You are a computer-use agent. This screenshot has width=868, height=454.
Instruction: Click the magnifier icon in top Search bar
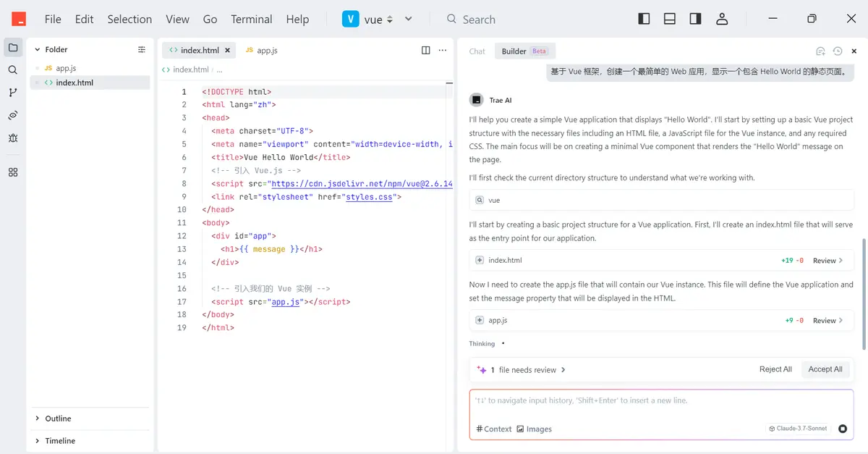click(451, 19)
